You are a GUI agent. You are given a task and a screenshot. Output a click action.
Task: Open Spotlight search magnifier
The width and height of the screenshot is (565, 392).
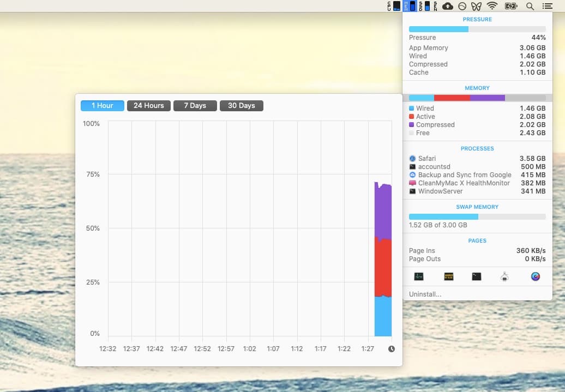[530, 6]
